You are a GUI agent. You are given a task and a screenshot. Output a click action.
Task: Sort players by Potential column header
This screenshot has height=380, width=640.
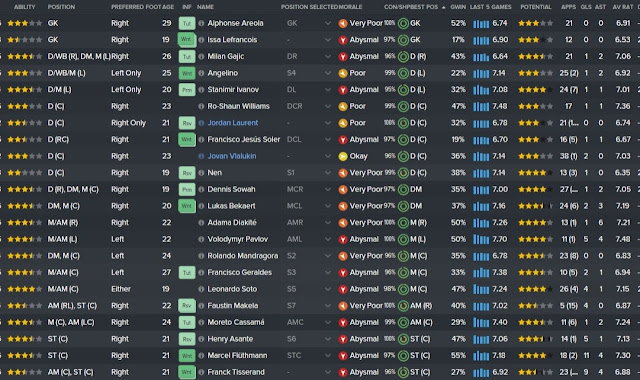click(536, 7)
